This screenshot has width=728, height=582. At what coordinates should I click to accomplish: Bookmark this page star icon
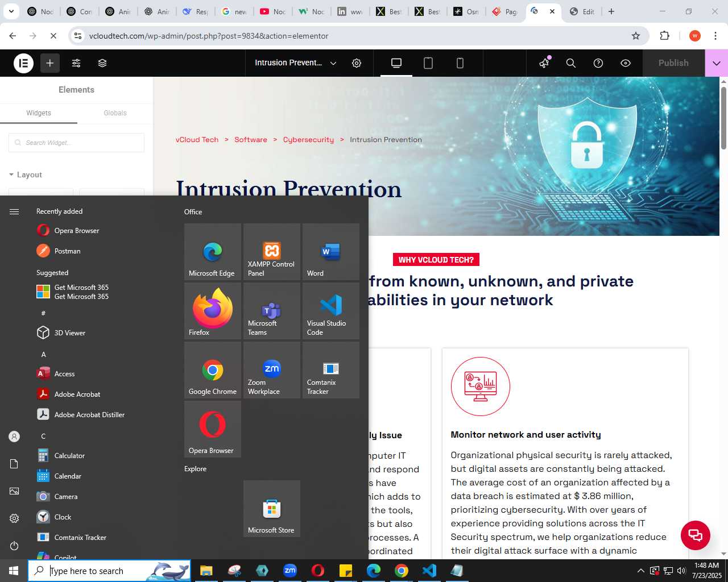(x=636, y=36)
